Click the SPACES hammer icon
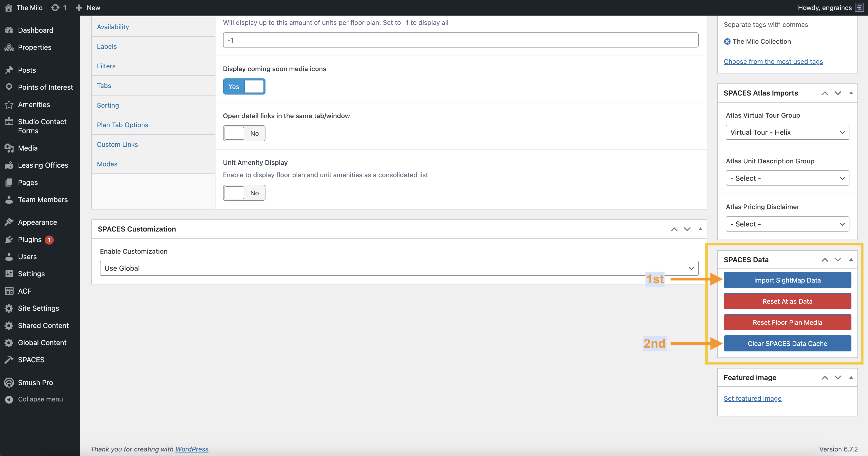The width and height of the screenshot is (868, 456). 9,360
